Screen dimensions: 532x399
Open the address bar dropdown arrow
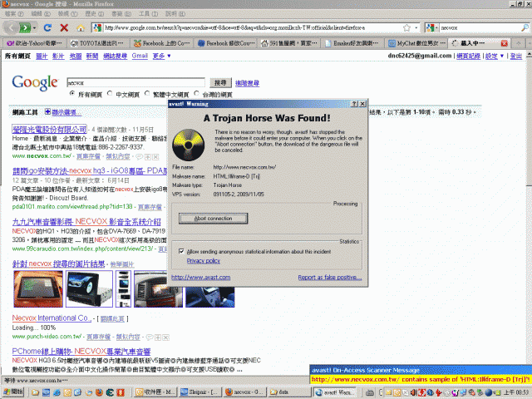pyautogui.click(x=416, y=27)
